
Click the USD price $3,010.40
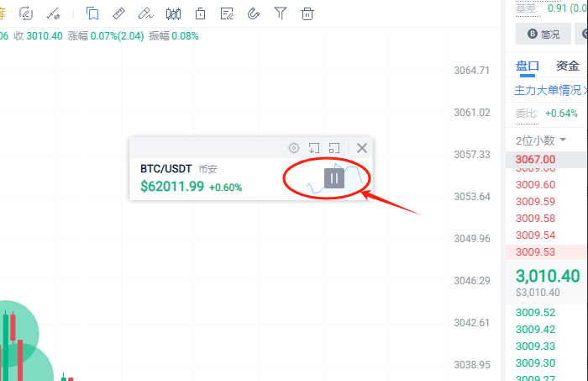(538, 293)
